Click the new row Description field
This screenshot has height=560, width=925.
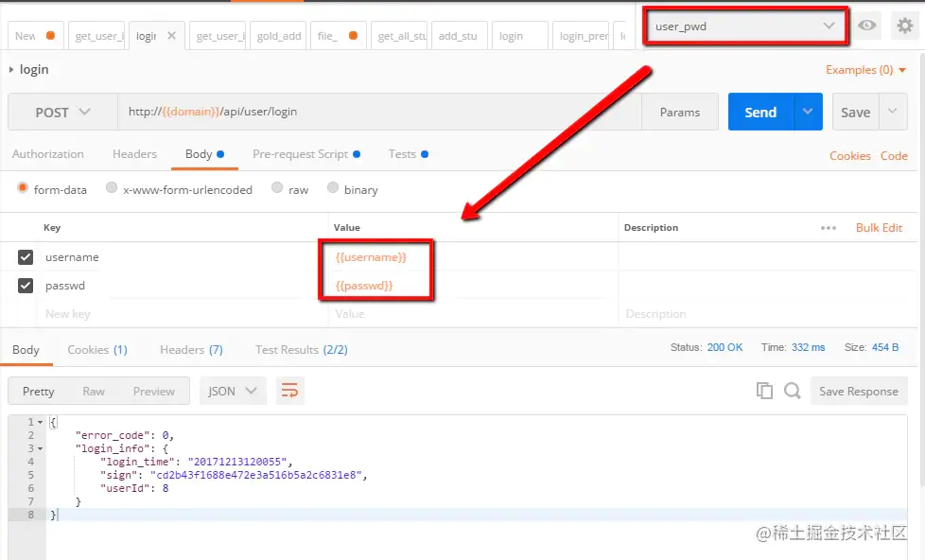point(767,314)
